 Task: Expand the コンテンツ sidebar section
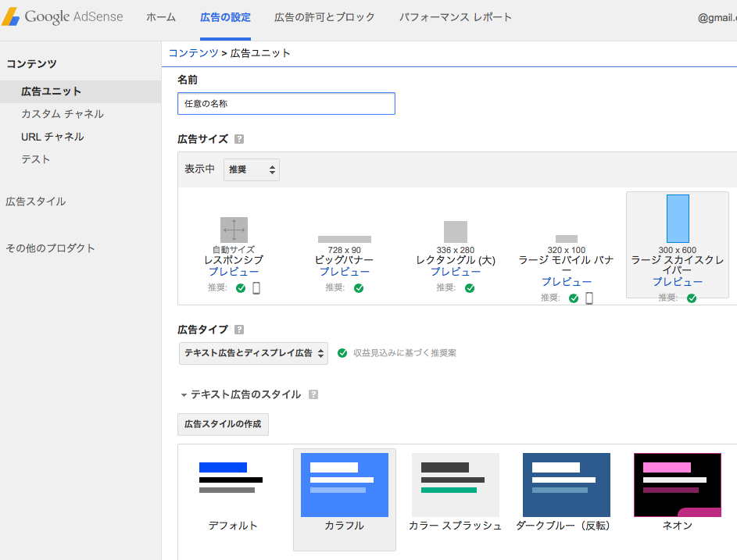(31, 64)
